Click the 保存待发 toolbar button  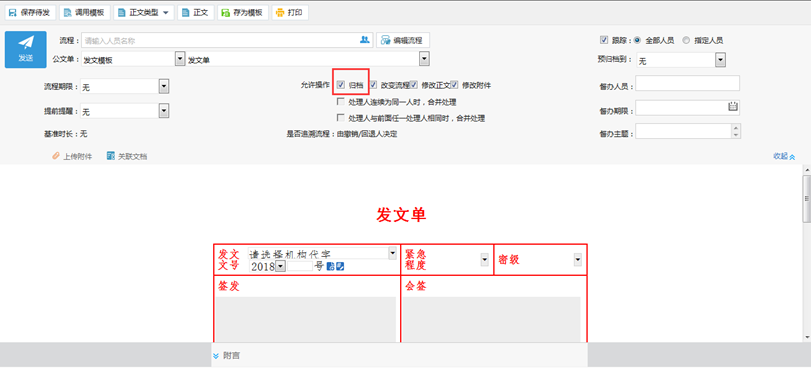30,12
